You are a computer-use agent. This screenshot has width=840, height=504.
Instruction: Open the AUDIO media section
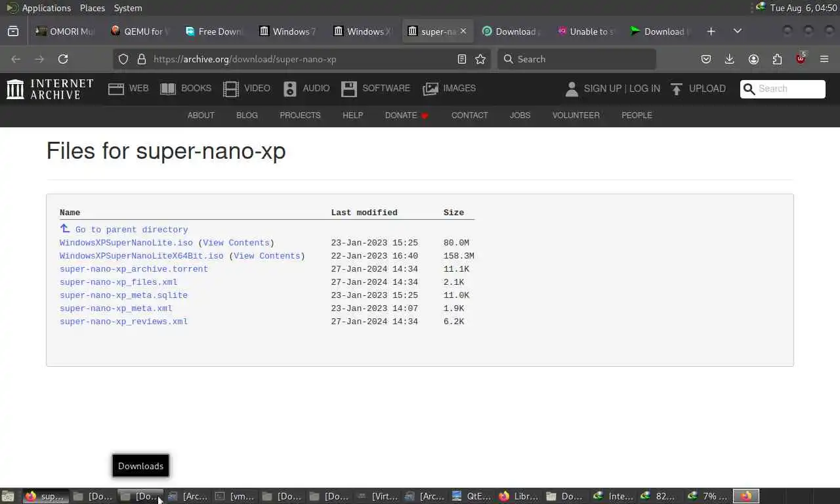pyautogui.click(x=306, y=89)
